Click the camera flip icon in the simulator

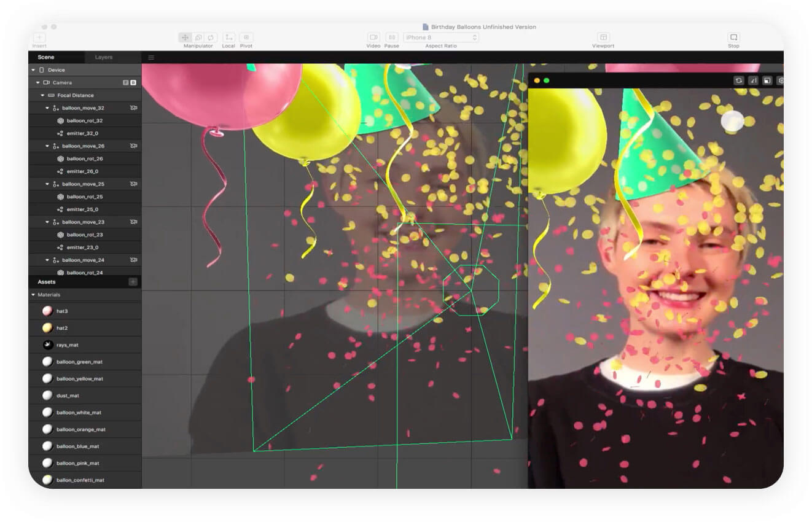point(738,80)
